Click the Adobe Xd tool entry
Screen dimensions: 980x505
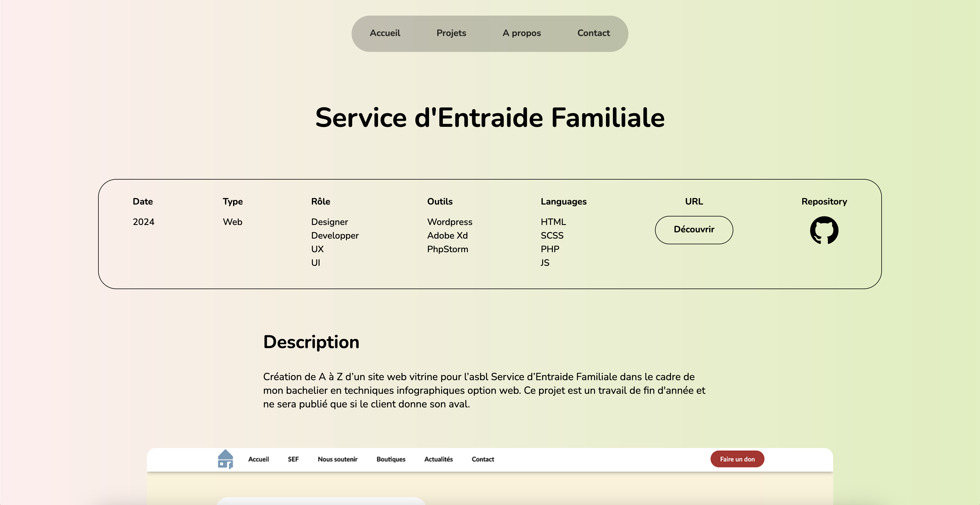(x=447, y=235)
